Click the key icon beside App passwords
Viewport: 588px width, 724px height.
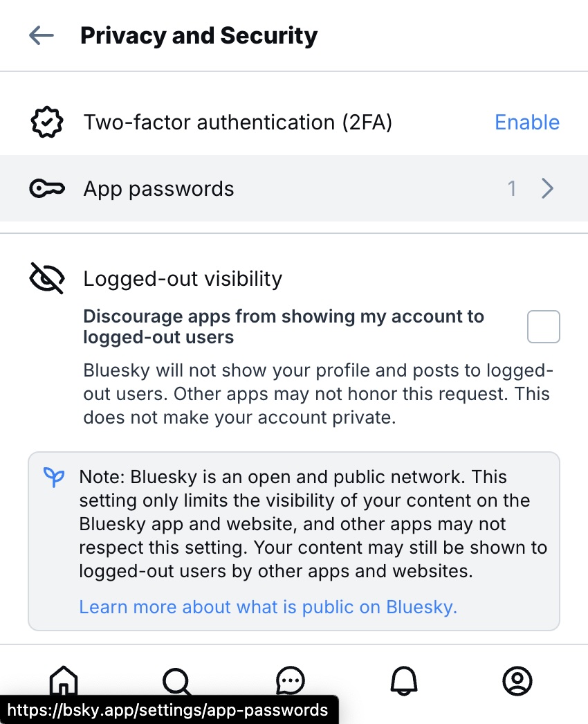[47, 189]
